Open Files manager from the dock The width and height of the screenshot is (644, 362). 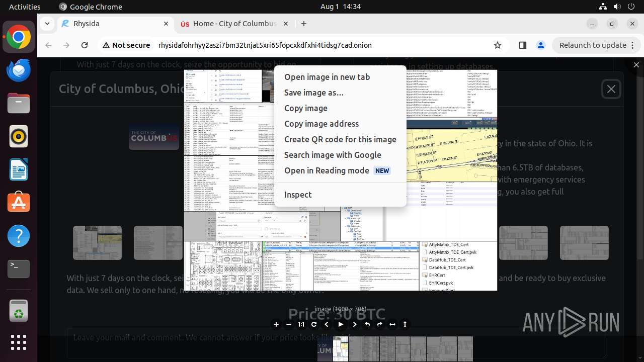(19, 104)
